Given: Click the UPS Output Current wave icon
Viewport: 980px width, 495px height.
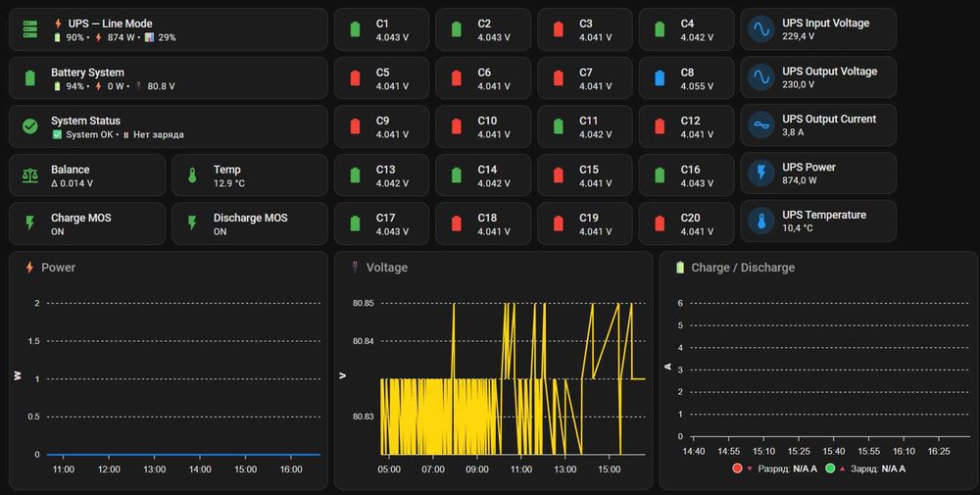Looking at the screenshot, I should [761, 125].
